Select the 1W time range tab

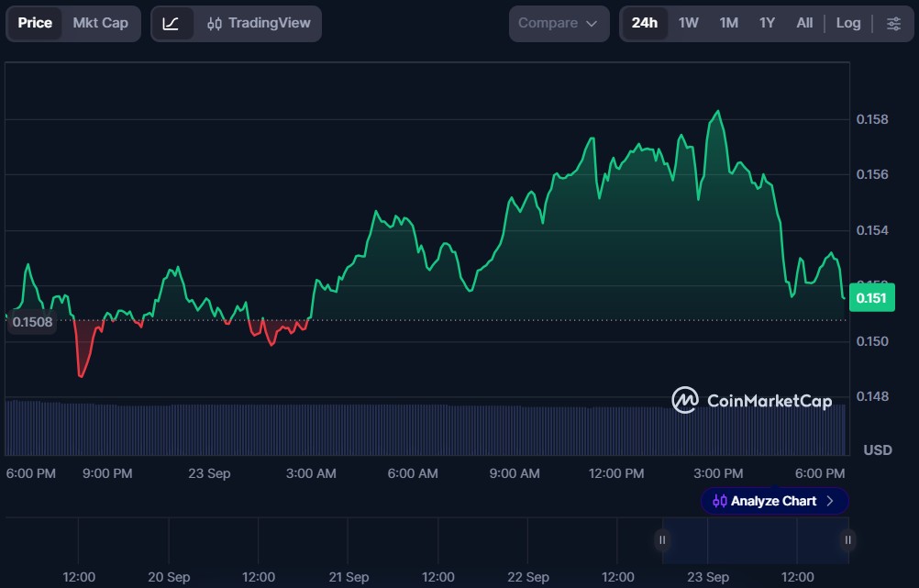pos(689,24)
